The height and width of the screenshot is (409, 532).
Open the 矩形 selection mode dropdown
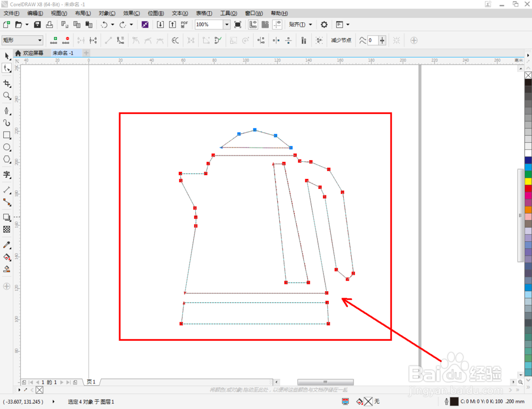(22, 40)
